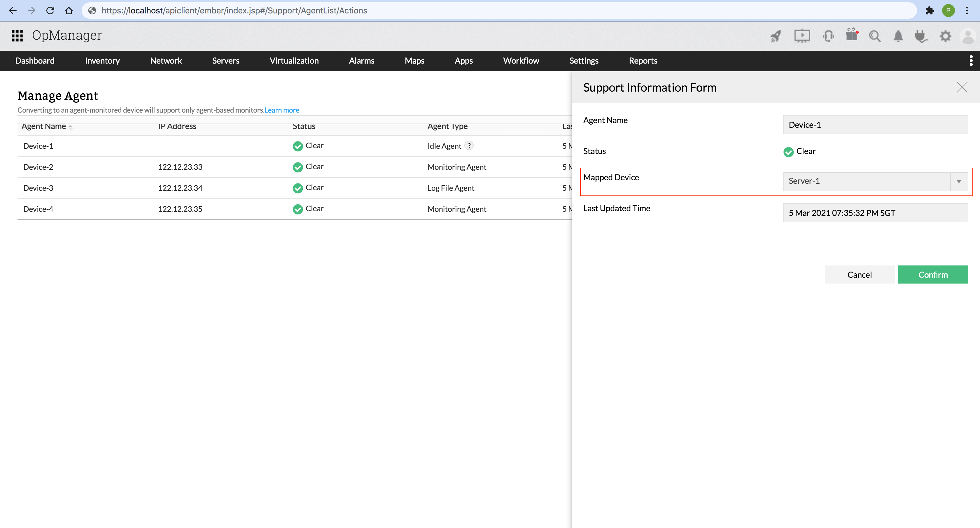Click the Cancel button
This screenshot has height=528, width=980.
point(859,275)
